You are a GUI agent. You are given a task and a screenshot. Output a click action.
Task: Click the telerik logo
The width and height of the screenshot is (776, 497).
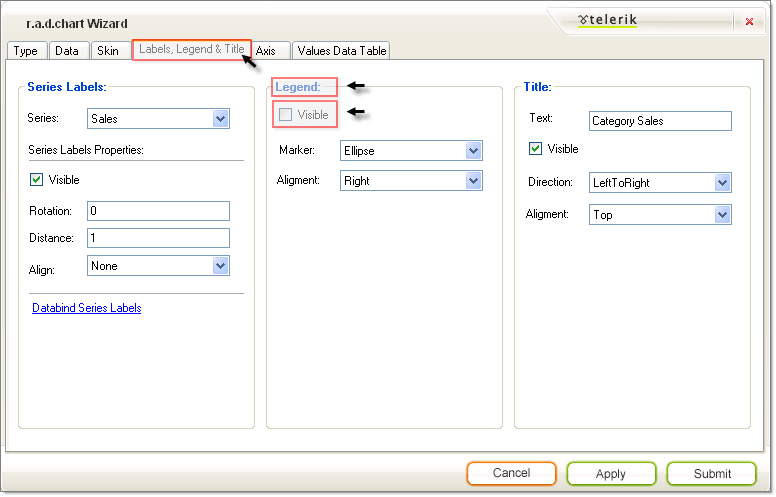click(x=607, y=20)
